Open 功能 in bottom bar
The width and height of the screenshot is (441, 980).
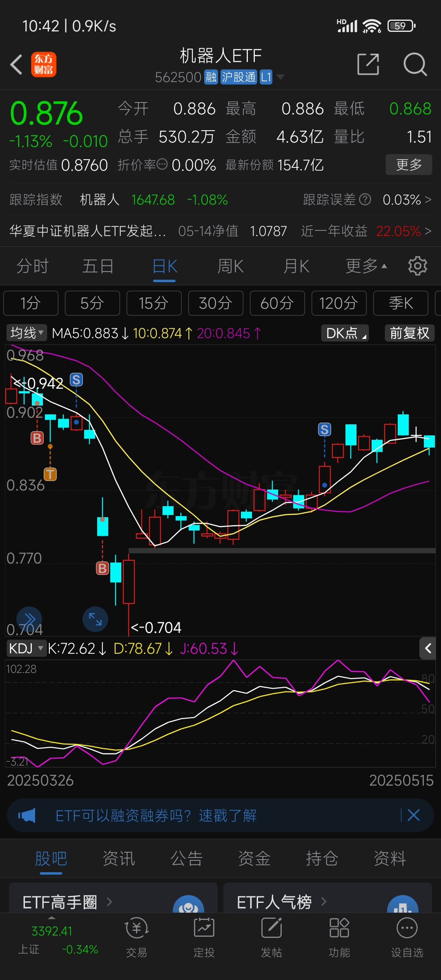click(x=339, y=937)
